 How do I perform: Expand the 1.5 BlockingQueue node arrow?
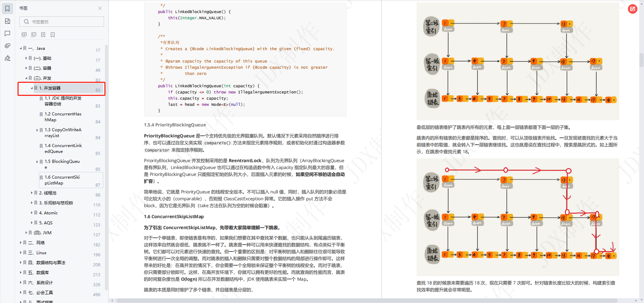[37, 162]
